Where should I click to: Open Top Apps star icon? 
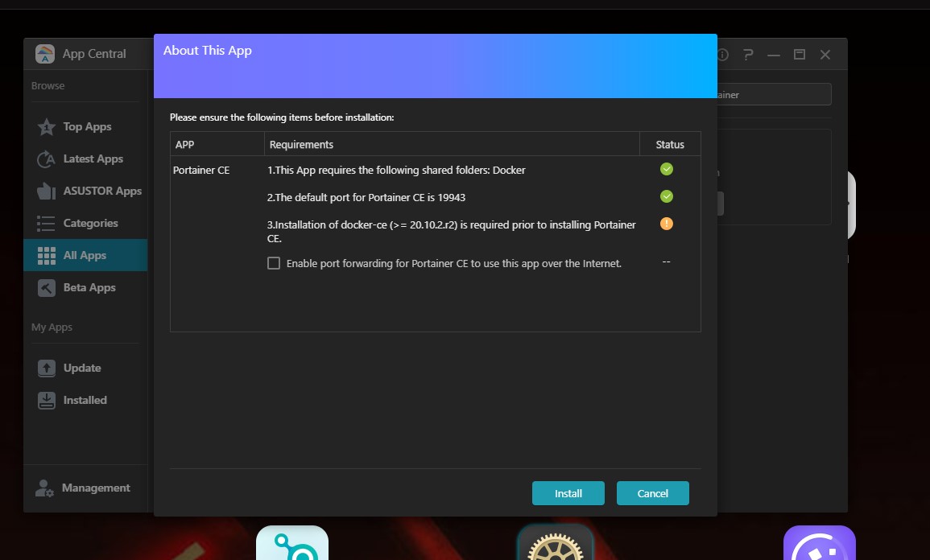tap(46, 127)
